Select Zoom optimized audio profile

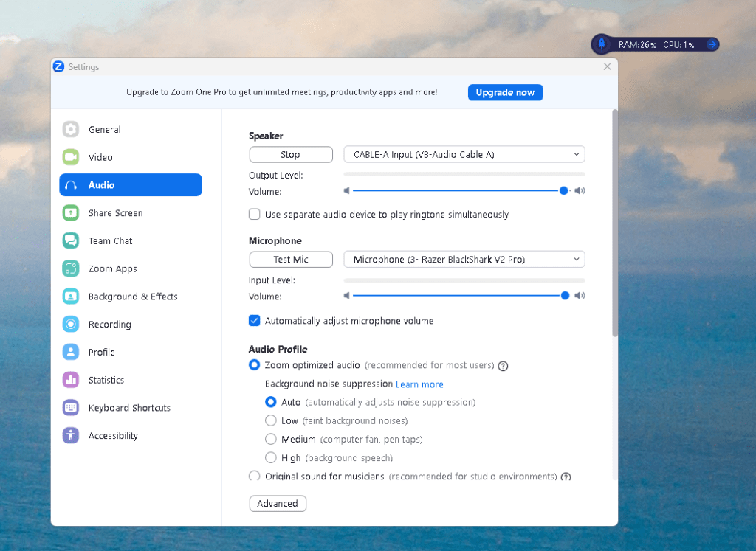tap(255, 365)
